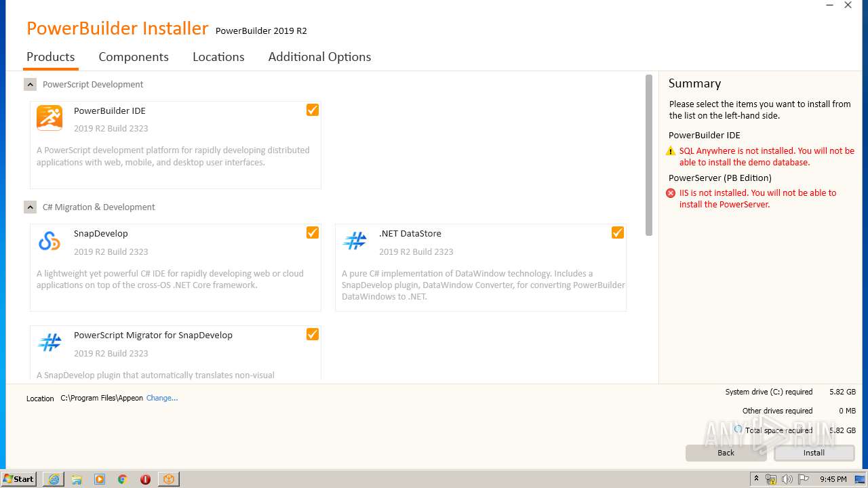Go to the Additional Options tab
Viewport: 868px width, 488px height.
[319, 57]
